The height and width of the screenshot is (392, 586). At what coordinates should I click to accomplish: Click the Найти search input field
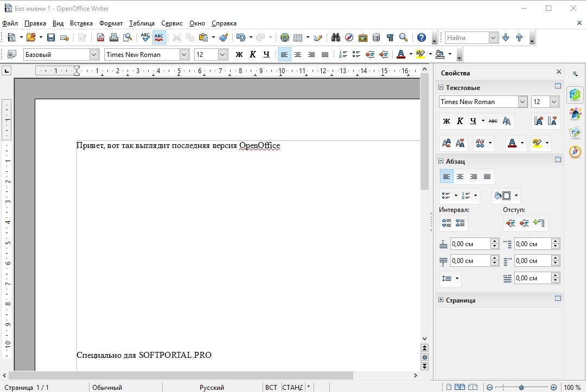tap(466, 37)
